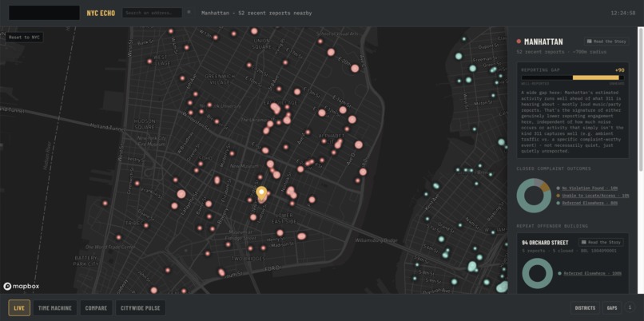Viewport: 644px width, 321px height.
Task: Click the "BATTERY PARK CITY" map label
Action: (x=86, y=261)
